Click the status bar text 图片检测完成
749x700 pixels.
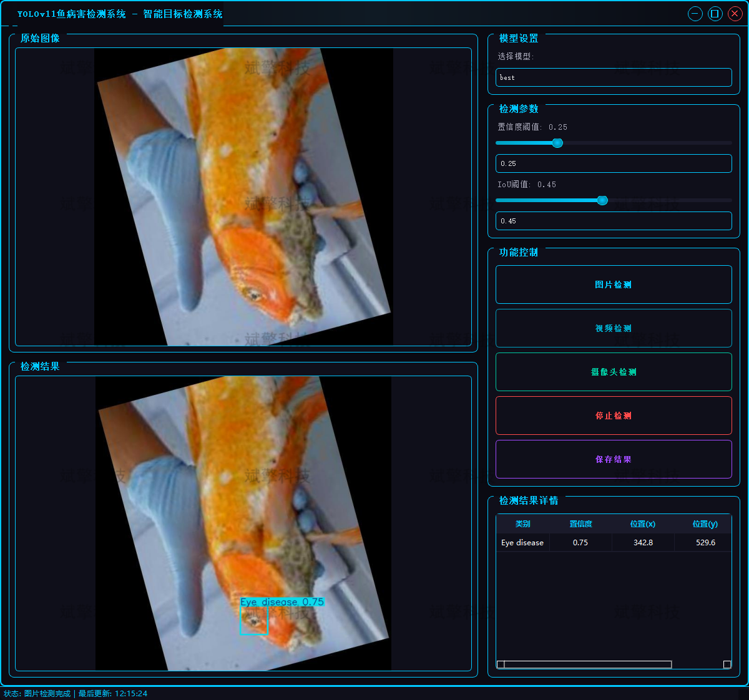[47, 694]
